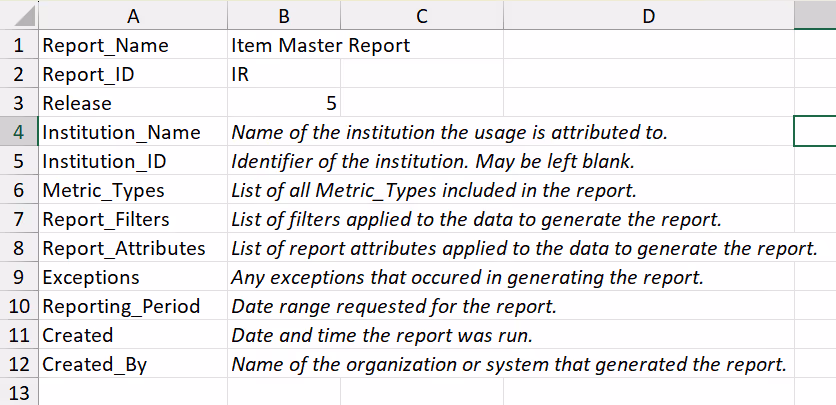Click the Created_By cell
Viewport: 836px width, 405px height.
pos(133,363)
